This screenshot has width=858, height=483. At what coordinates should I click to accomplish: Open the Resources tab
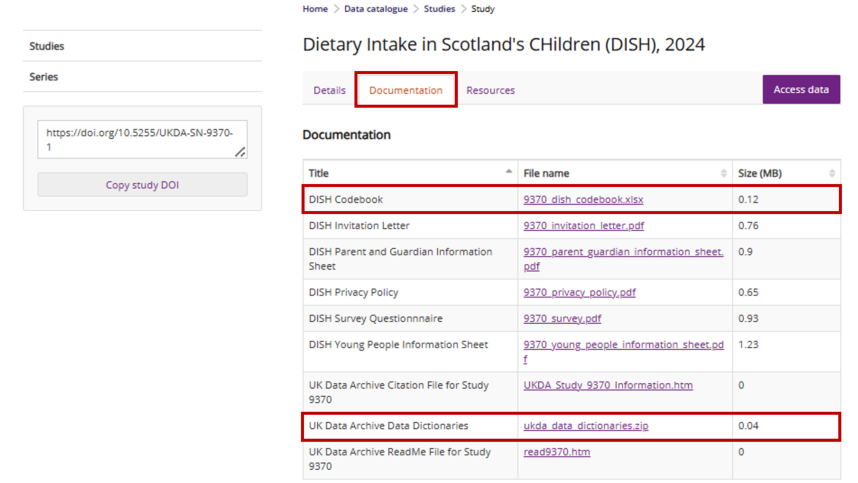click(x=490, y=90)
